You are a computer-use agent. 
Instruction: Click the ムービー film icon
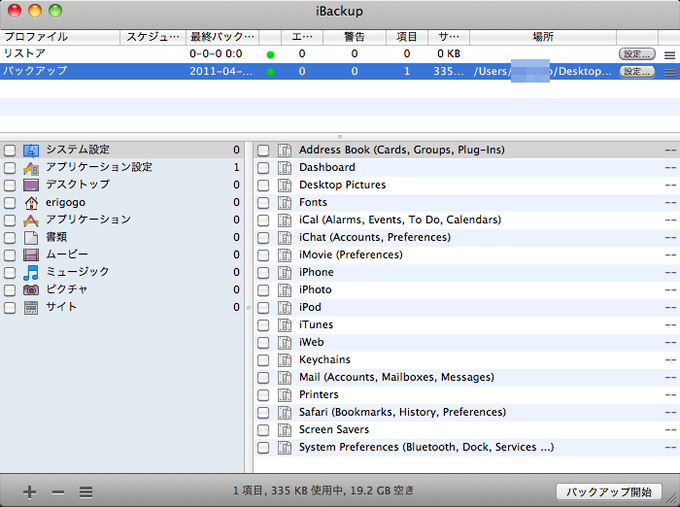pyautogui.click(x=31, y=255)
